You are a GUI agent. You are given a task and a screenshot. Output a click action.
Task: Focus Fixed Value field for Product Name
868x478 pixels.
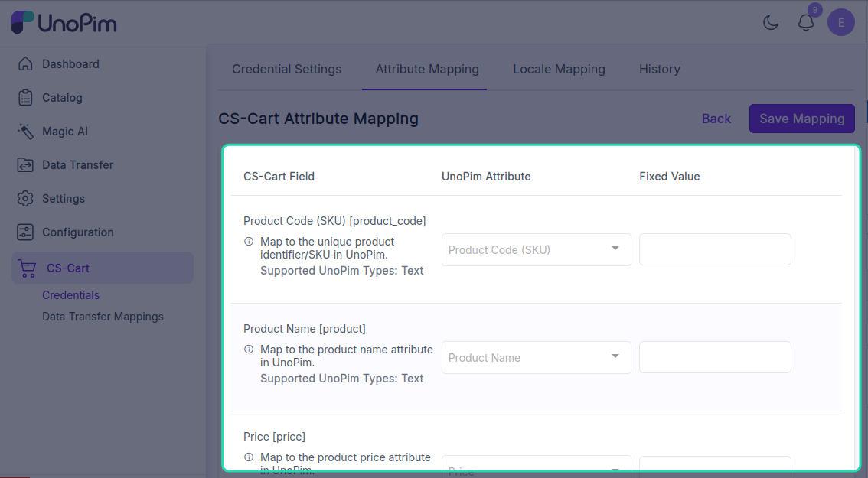[x=715, y=357]
